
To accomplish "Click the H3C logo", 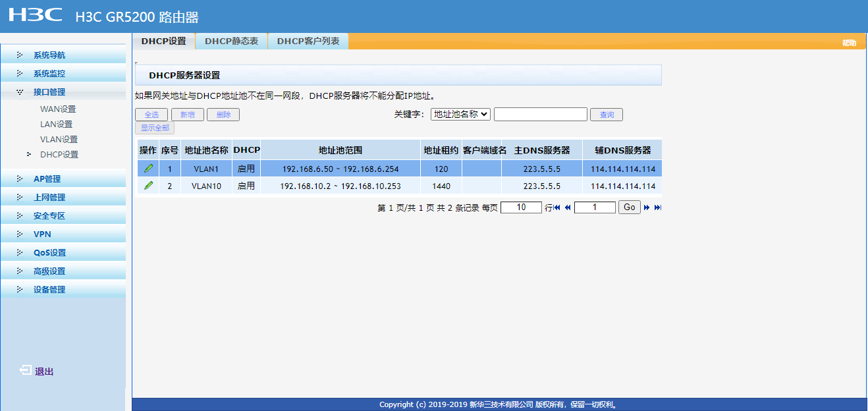I will point(36,15).
